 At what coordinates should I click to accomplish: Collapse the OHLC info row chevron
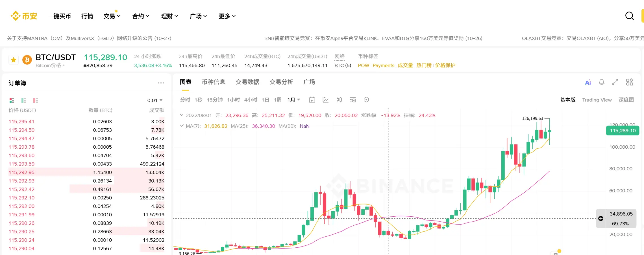(x=182, y=115)
